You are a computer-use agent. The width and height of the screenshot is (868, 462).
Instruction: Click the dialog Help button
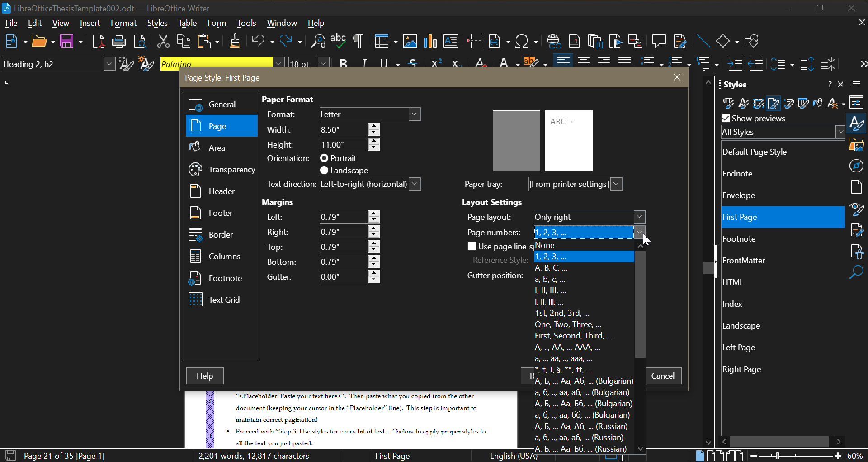(x=205, y=376)
